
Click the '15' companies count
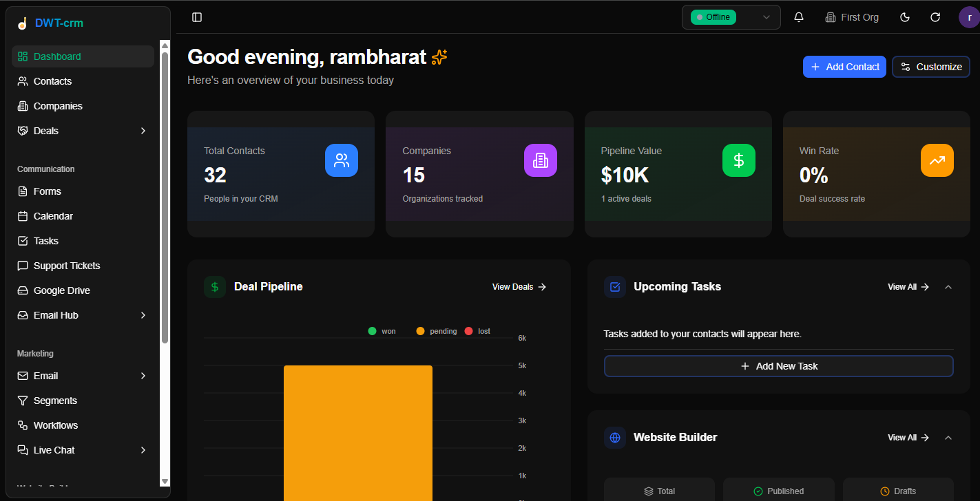413,175
